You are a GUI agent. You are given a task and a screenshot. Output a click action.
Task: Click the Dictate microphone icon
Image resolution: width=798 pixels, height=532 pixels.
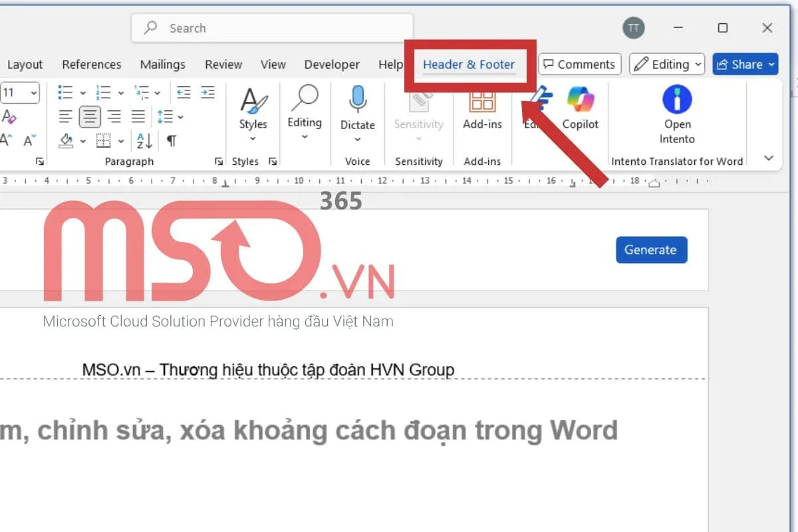tap(358, 100)
